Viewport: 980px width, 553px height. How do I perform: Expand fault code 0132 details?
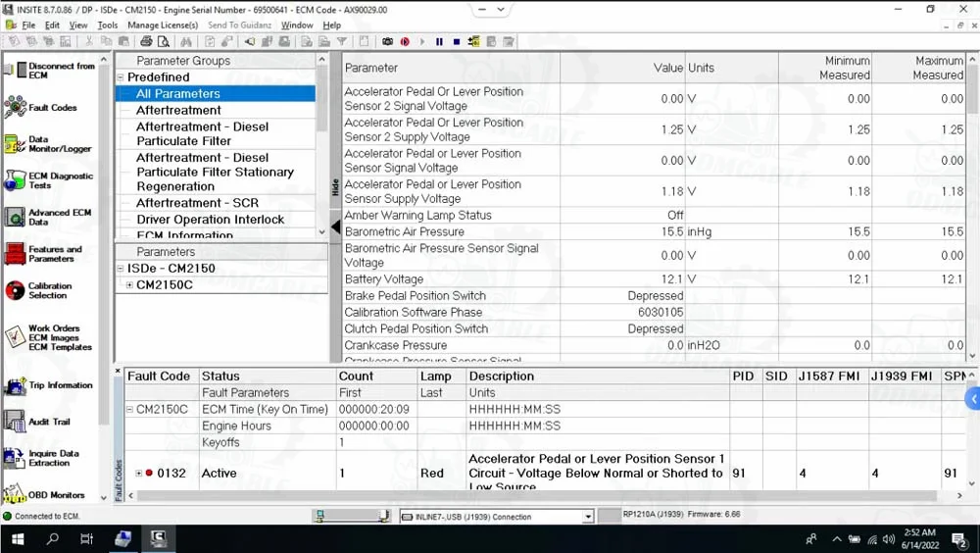click(x=138, y=473)
